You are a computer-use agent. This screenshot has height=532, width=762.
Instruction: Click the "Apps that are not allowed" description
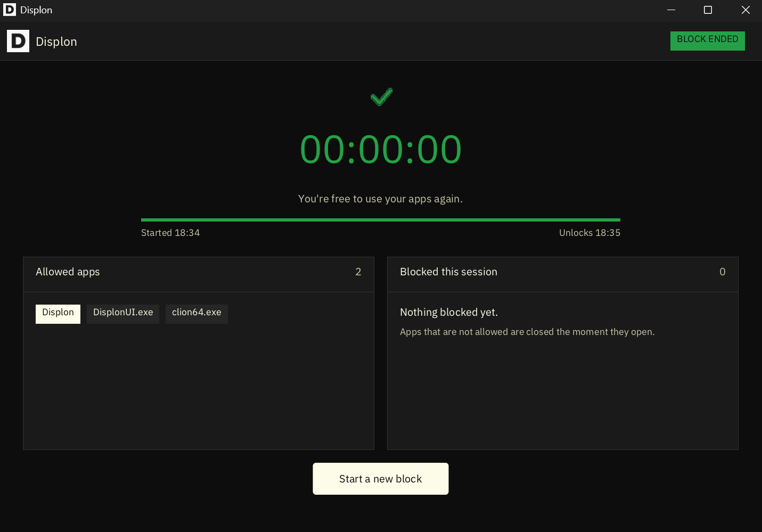[527, 332]
